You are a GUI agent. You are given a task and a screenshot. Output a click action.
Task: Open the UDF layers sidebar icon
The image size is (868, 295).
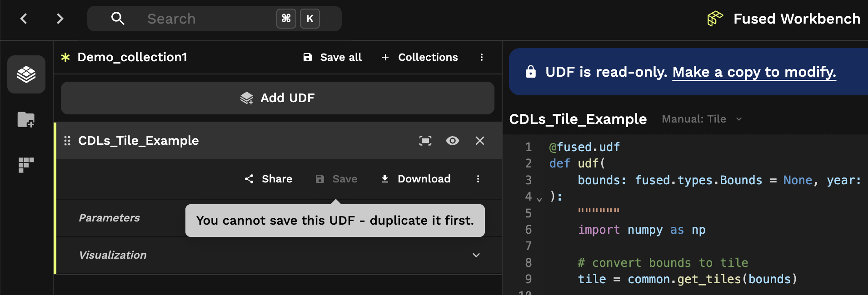(x=26, y=74)
